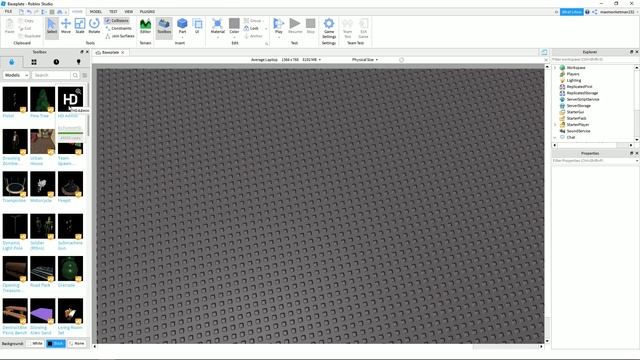Image resolution: width=640 pixels, height=360 pixels.
Task: Select the Black background option
Action: click(56, 343)
